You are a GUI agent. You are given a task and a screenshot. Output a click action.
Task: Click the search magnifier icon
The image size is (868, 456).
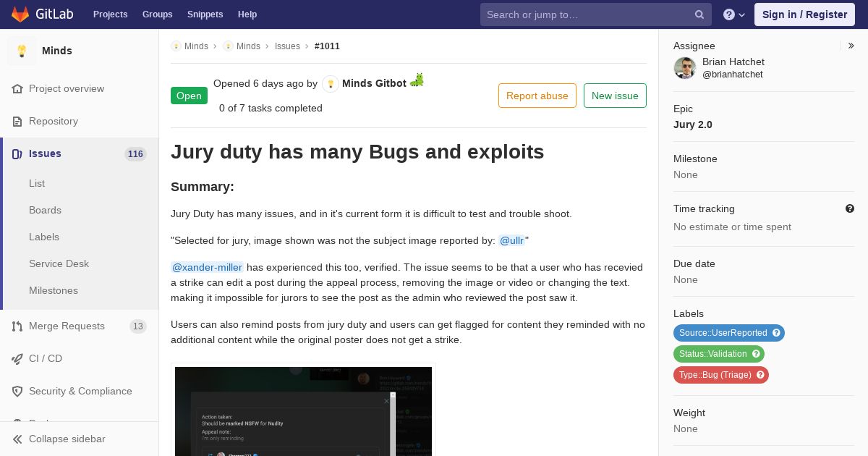[699, 14]
